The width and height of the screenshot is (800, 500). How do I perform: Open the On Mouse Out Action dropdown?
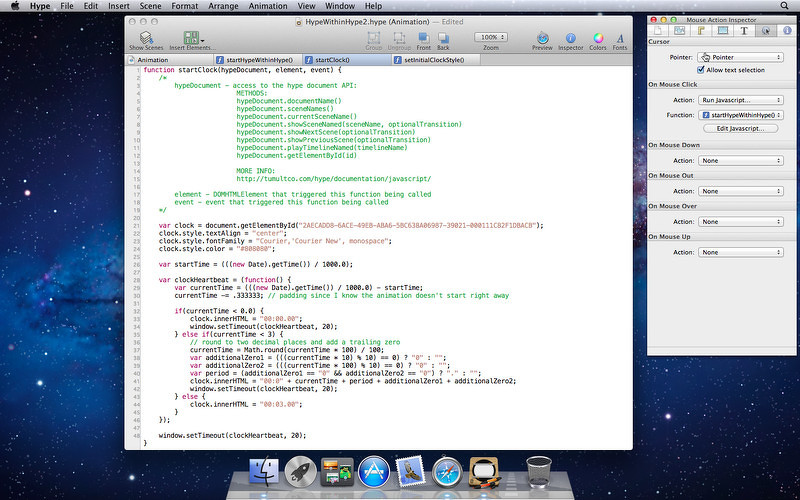[x=740, y=191]
